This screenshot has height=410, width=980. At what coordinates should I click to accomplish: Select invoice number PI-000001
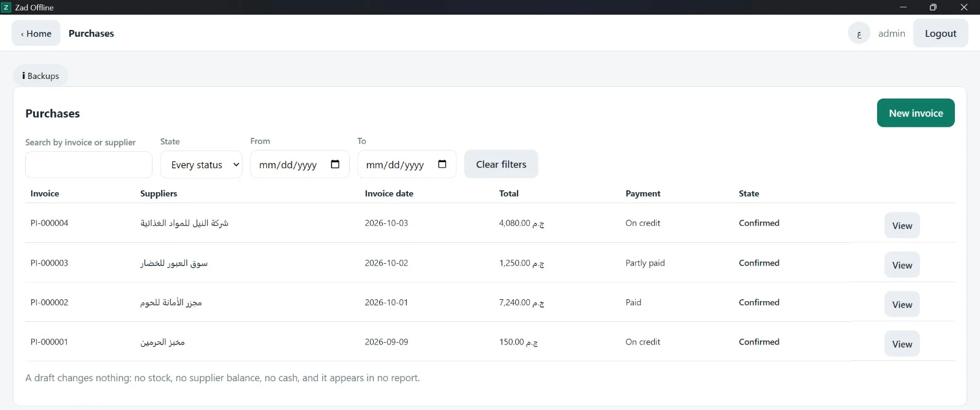tap(50, 341)
